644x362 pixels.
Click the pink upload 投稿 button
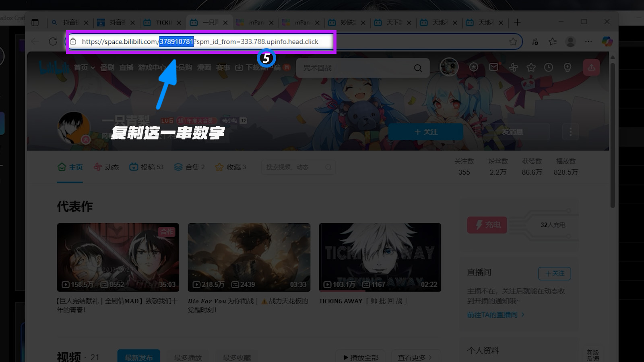click(591, 67)
